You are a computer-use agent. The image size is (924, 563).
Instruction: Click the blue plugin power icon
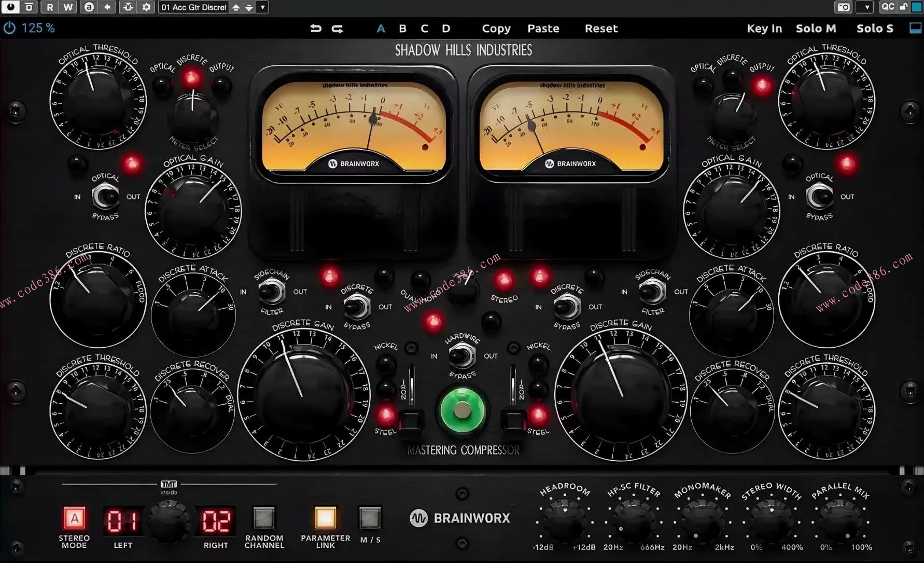[x=9, y=28]
